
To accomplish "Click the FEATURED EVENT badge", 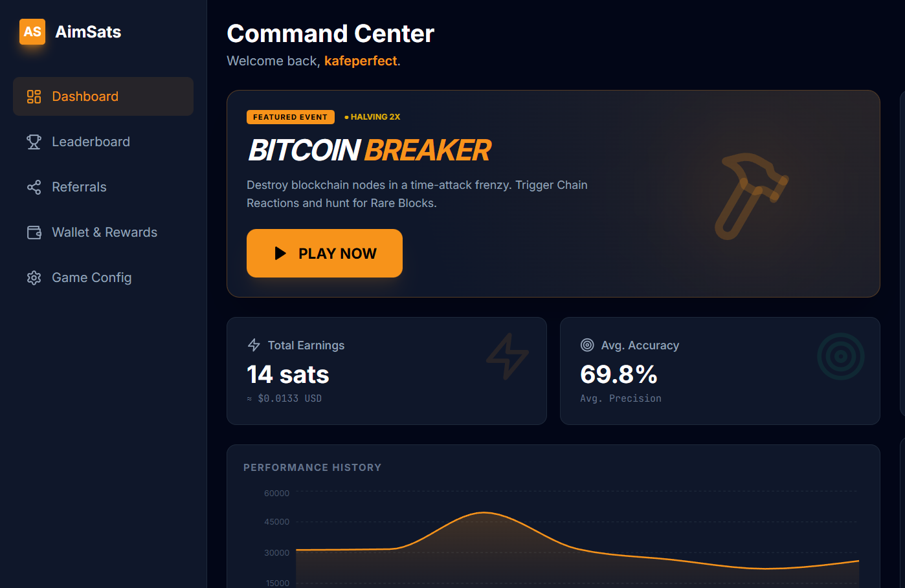I will tap(290, 117).
